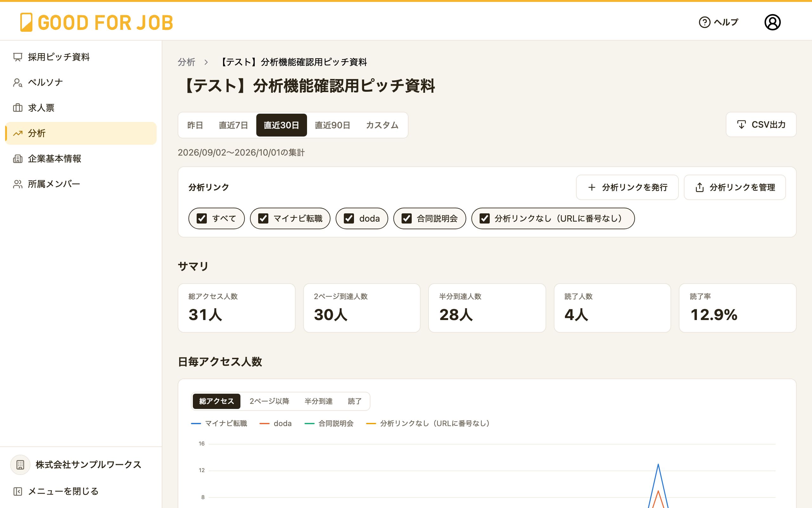Open 企業基本情報 in sidebar menu
812x508 pixels.
[81, 158]
